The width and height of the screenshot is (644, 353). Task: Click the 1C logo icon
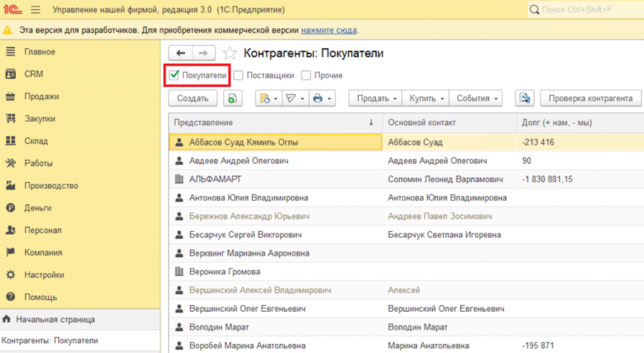[13, 9]
